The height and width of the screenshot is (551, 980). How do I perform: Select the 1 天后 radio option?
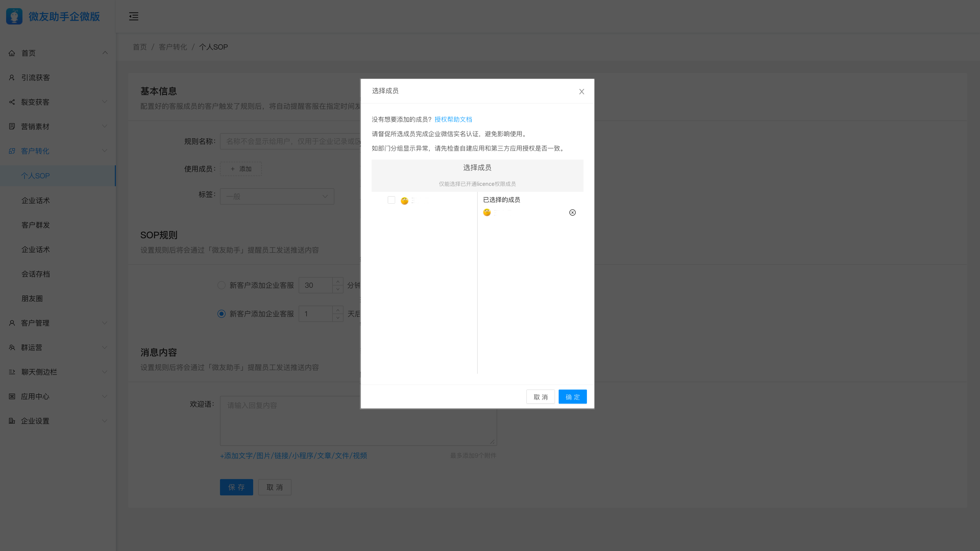[221, 314]
